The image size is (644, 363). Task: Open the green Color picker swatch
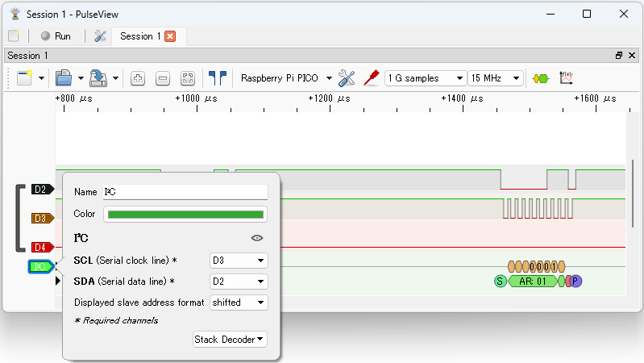pos(185,215)
